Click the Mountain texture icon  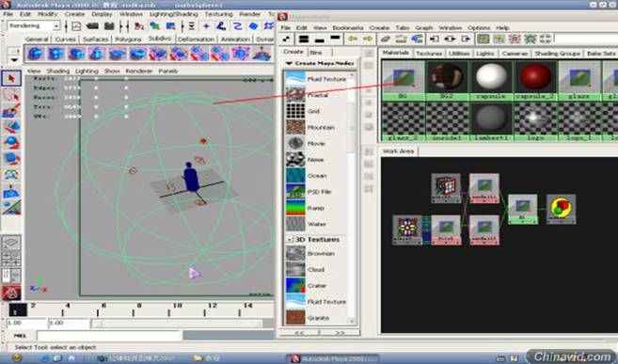click(x=295, y=127)
